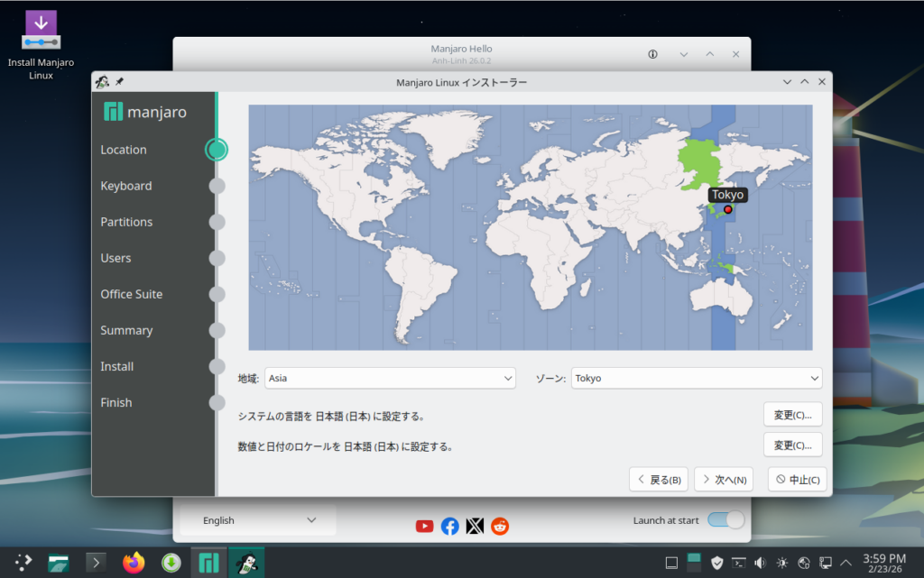Click the X (Twitter) icon

(475, 527)
